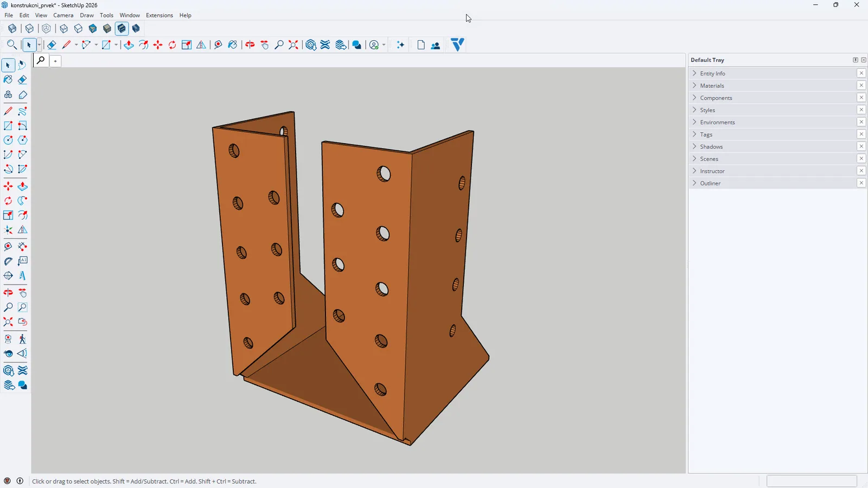Click the Push/Pull tool in top toolbar

coord(129,45)
